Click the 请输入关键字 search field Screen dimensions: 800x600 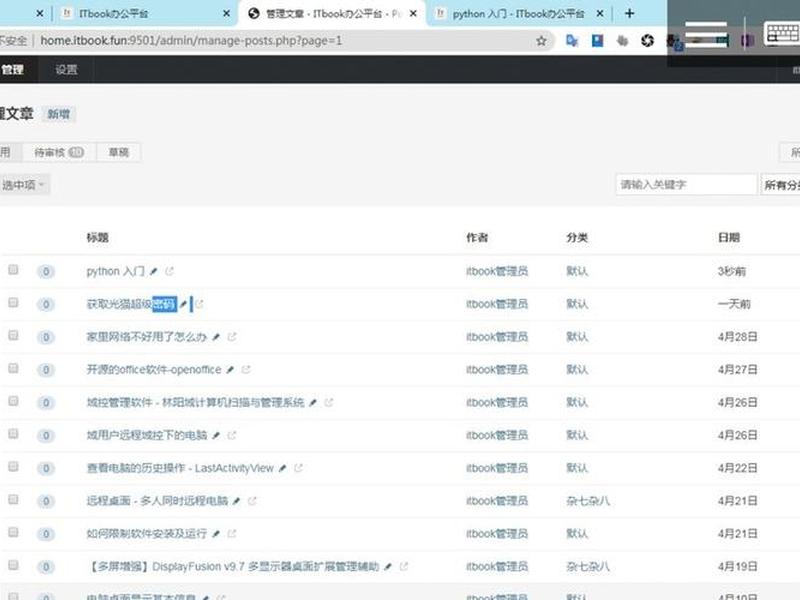pos(686,185)
